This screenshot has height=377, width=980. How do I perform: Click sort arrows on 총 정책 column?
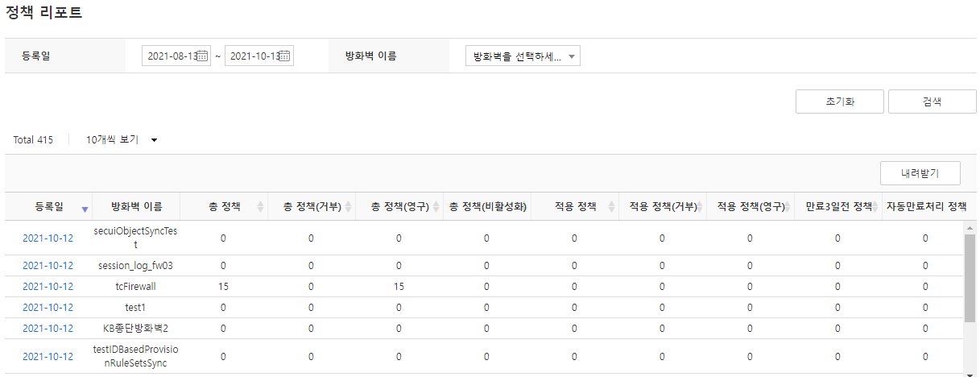260,207
